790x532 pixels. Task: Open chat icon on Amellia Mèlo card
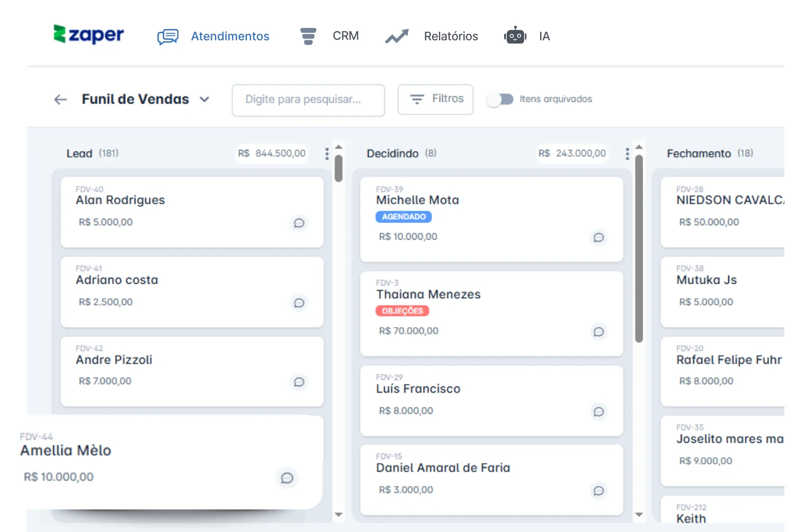pyautogui.click(x=287, y=478)
